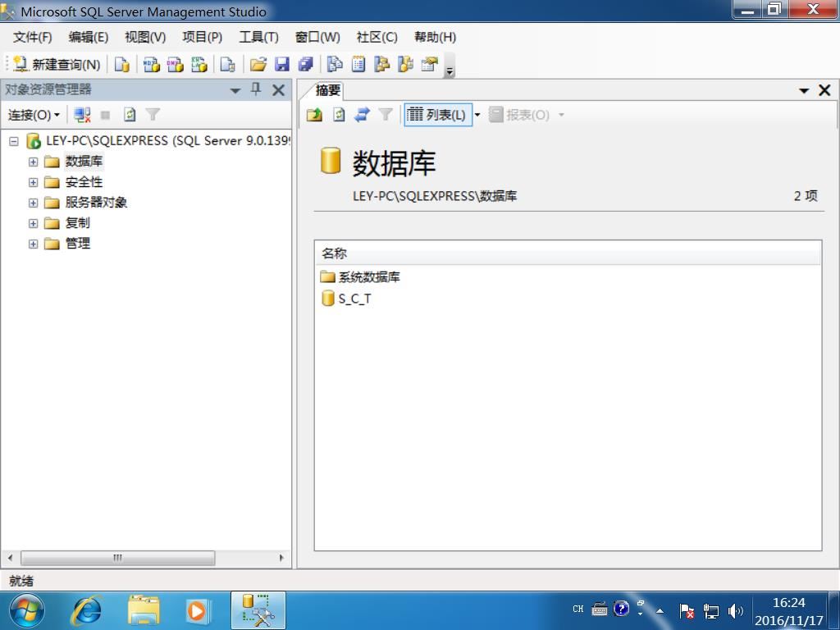The image size is (840, 630).
Task: Select 数据库 in Object Explorer tree
Action: (x=84, y=162)
